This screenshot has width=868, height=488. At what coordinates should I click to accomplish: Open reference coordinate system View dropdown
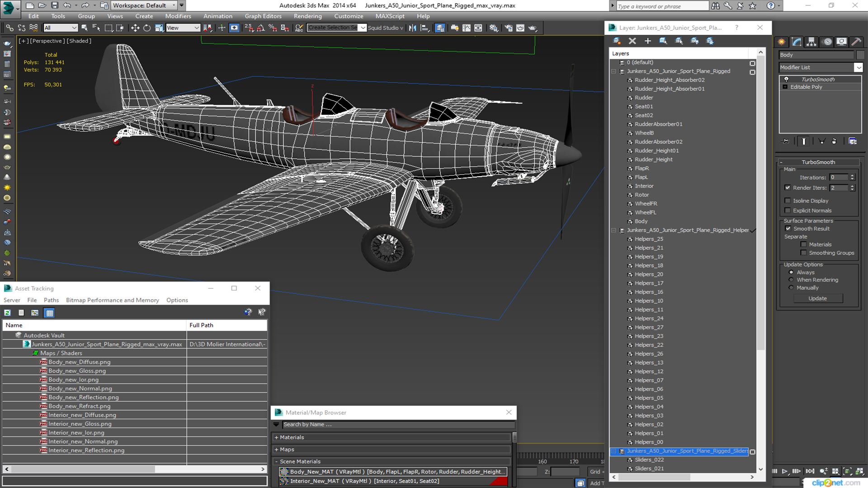point(183,28)
